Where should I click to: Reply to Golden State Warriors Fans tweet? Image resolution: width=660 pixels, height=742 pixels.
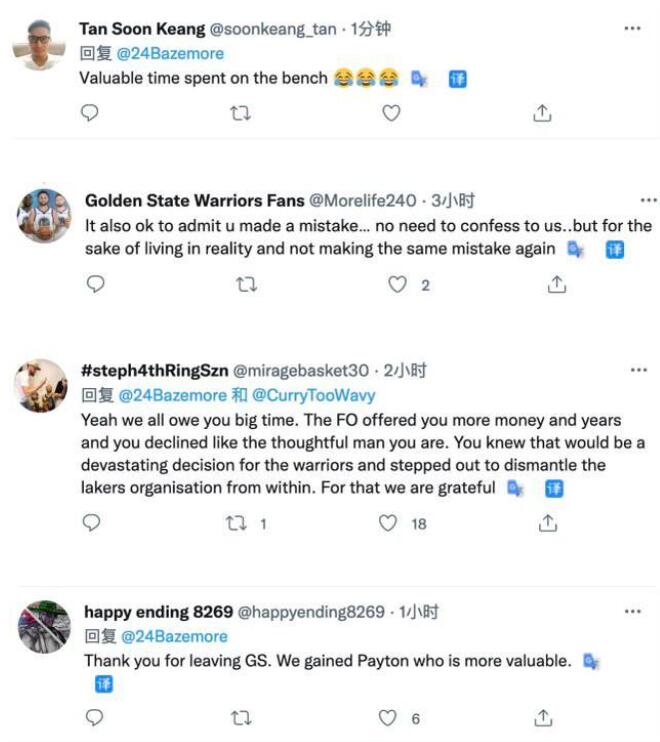point(96,285)
